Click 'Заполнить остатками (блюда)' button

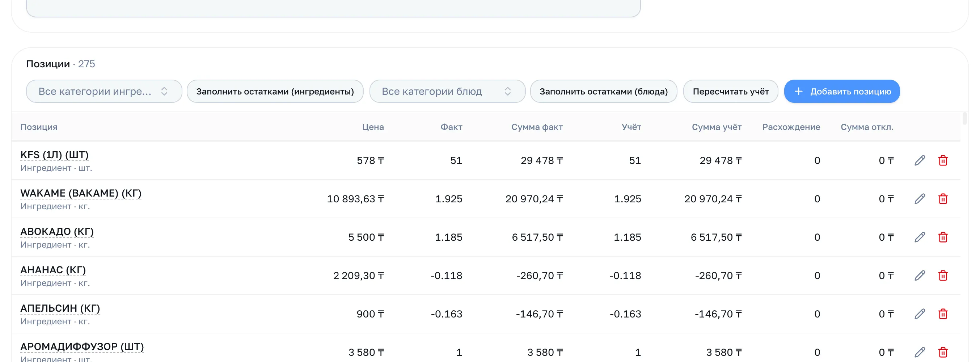click(603, 91)
